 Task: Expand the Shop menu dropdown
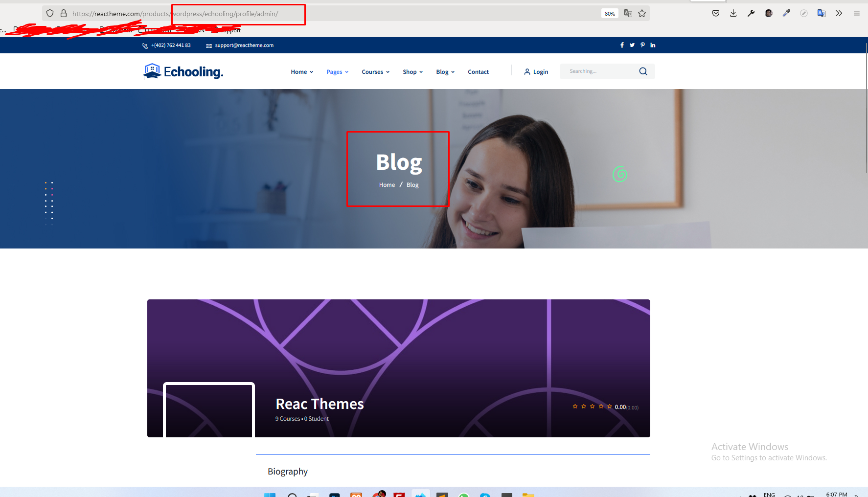pos(413,72)
